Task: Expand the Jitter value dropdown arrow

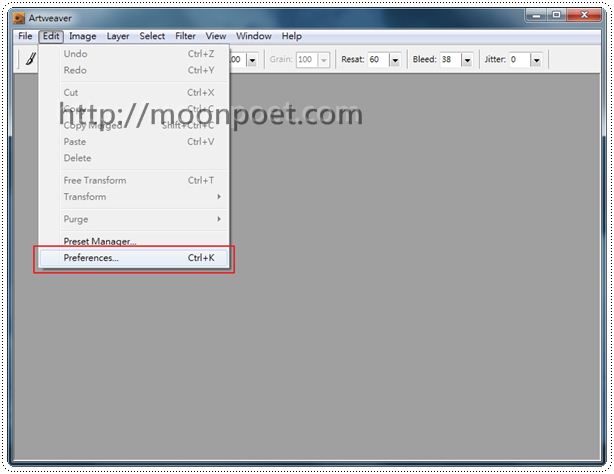Action: [536, 60]
